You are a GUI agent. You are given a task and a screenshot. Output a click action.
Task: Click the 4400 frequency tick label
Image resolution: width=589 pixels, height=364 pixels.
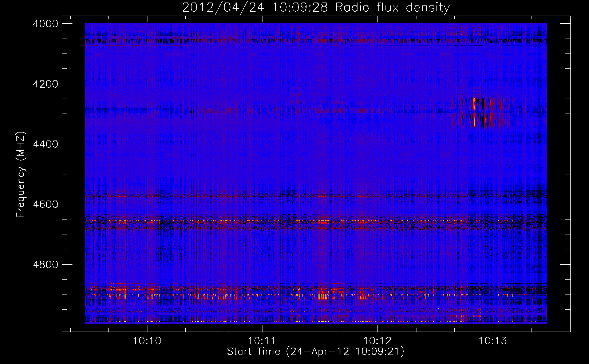(x=46, y=144)
